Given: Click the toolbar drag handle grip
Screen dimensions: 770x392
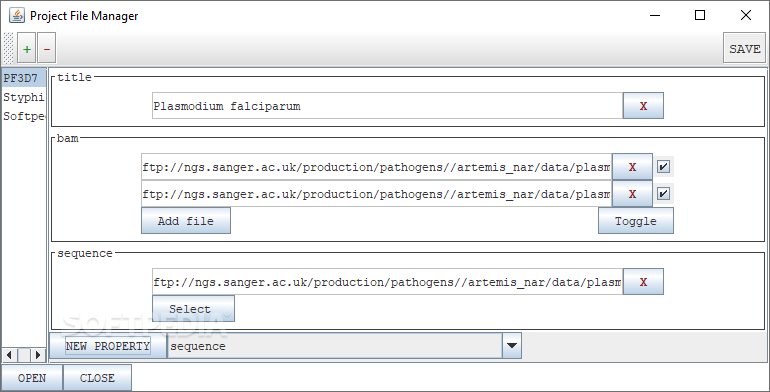Looking at the screenshot, I should click(x=8, y=48).
